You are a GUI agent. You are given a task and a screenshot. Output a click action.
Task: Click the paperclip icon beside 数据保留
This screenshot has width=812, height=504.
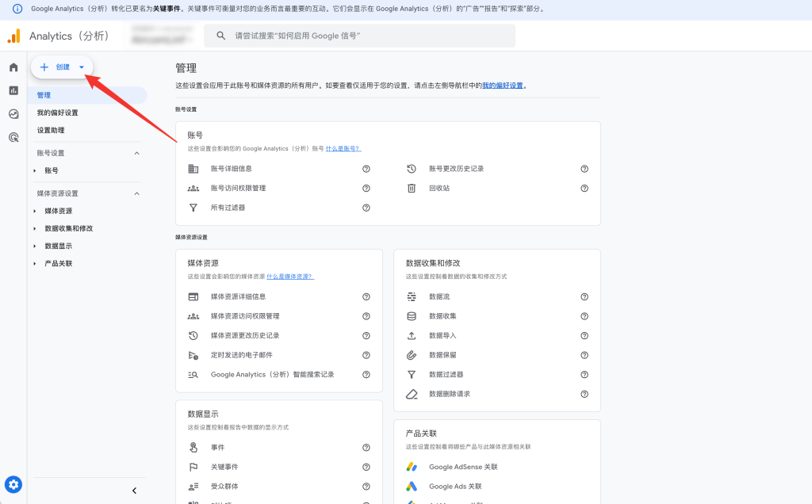point(412,355)
